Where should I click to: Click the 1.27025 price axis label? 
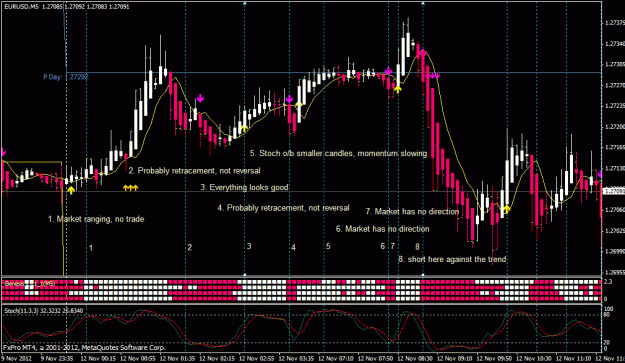click(614, 231)
